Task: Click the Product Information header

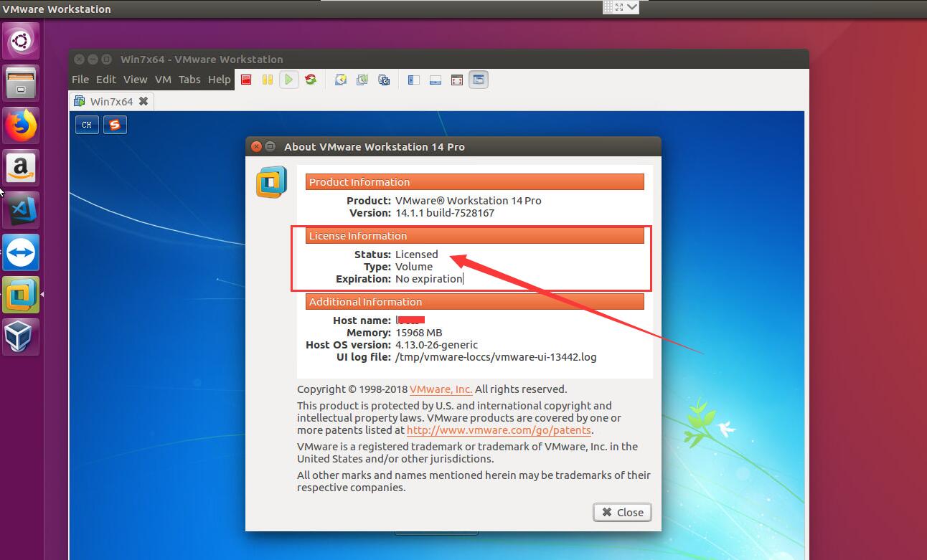Action: pyautogui.click(x=475, y=182)
